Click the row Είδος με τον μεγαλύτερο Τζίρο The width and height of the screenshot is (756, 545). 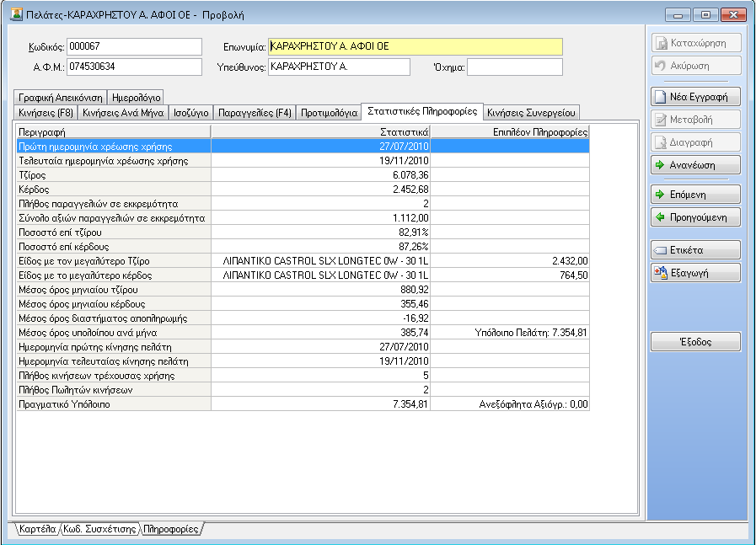point(303,261)
